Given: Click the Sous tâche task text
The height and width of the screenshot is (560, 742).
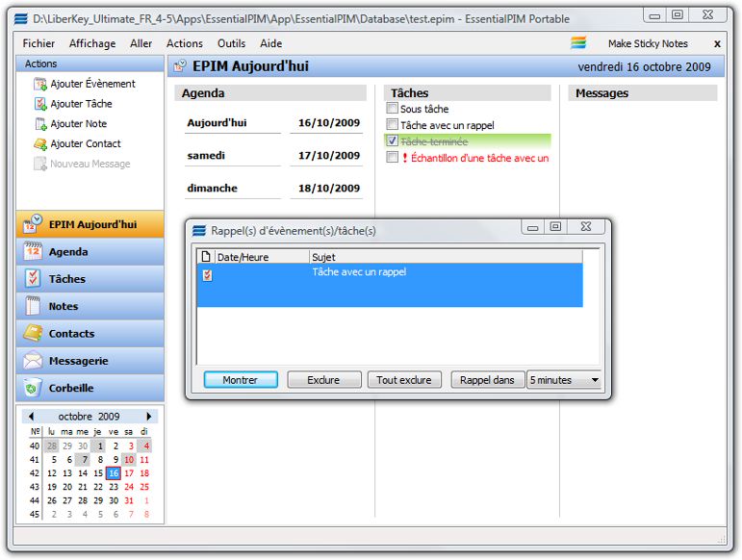Looking at the screenshot, I should tap(424, 109).
